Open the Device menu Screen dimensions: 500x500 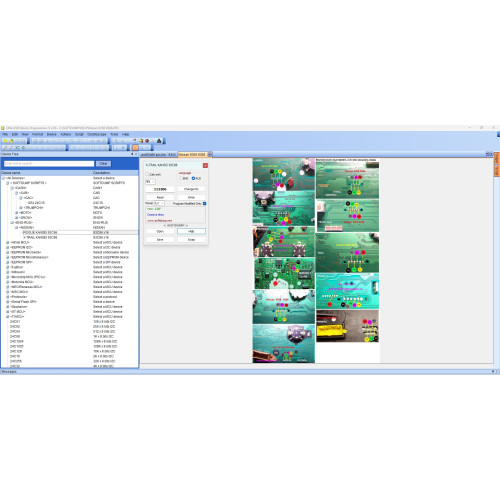point(51,134)
